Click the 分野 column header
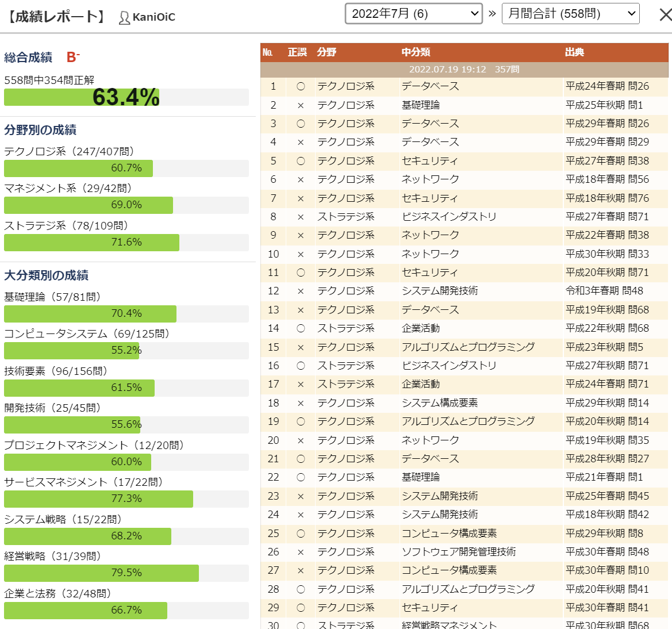Viewport: 672px width, 629px height. [x=327, y=52]
